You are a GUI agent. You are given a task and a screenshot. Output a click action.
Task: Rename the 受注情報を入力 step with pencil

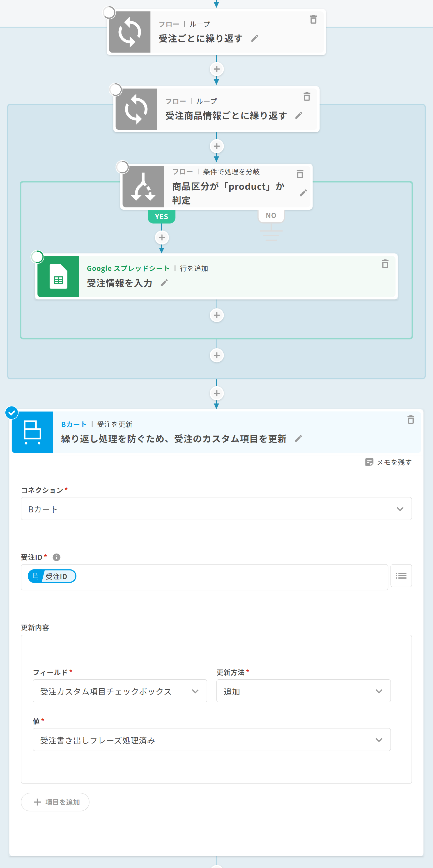(164, 283)
